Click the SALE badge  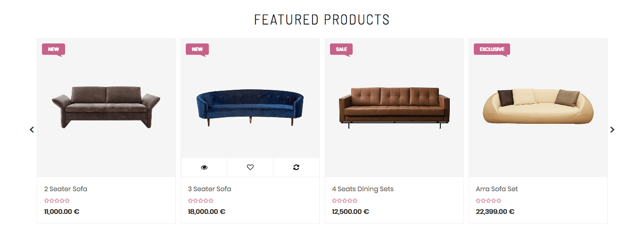[x=341, y=49]
